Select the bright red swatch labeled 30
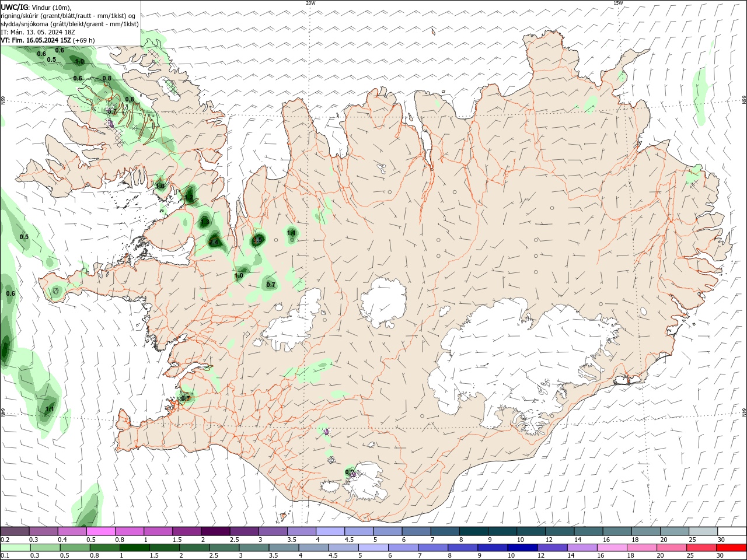 click(731, 548)
